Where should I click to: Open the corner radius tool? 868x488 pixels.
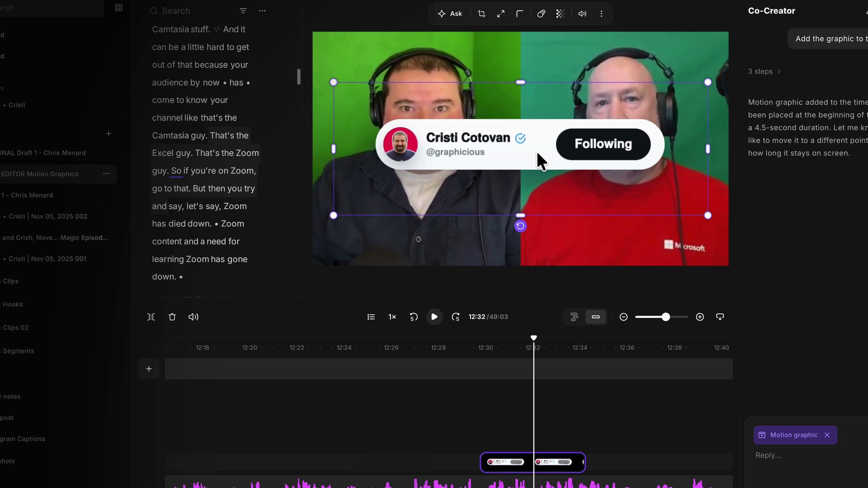point(519,13)
